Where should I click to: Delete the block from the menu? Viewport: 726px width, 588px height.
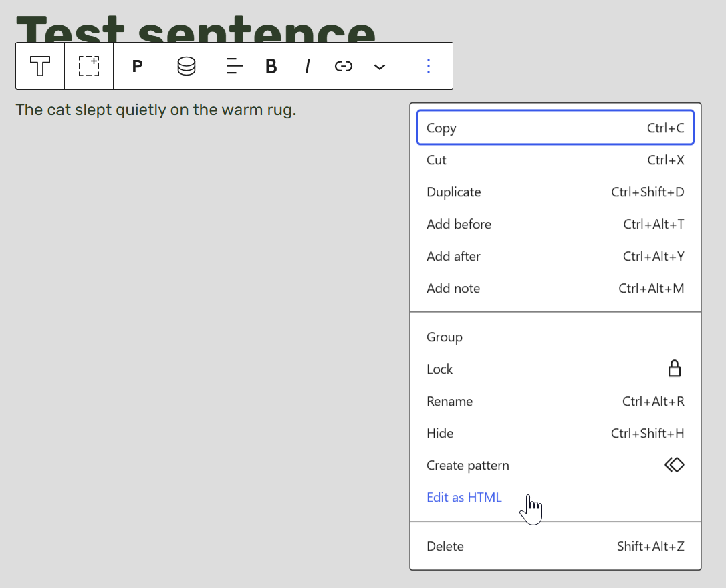click(x=556, y=547)
